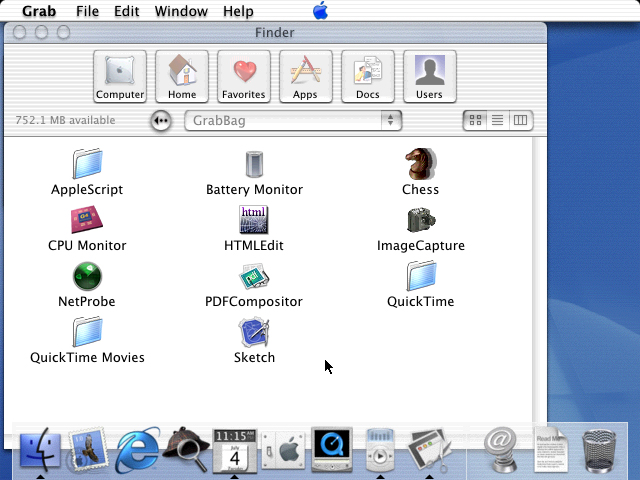Click the Finder back arrow button
This screenshot has width=640, height=480.
[x=161, y=121]
